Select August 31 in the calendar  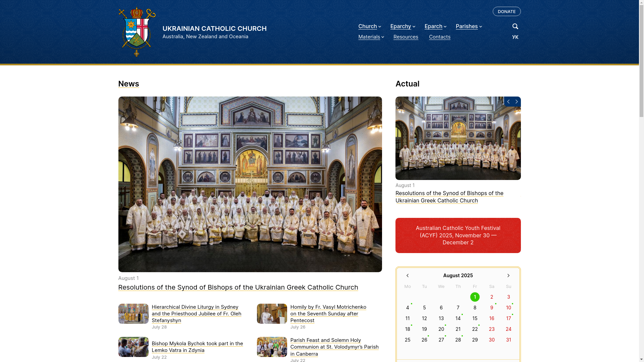click(x=508, y=340)
